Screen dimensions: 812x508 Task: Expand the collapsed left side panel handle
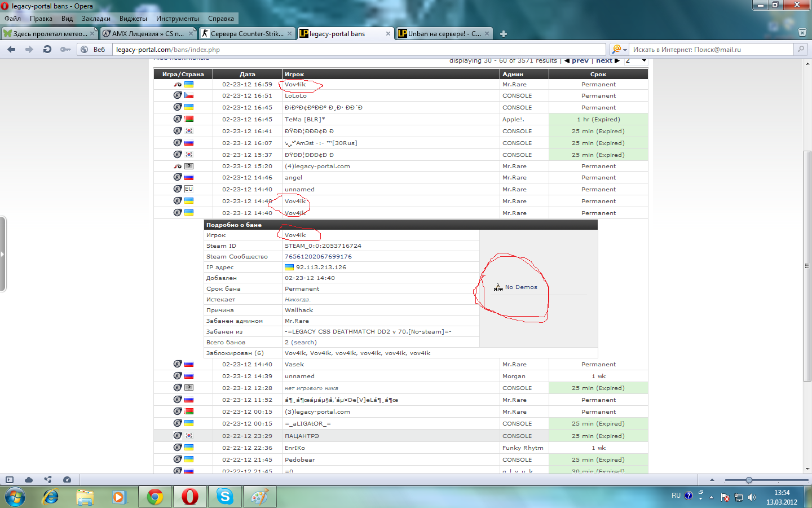(3, 254)
